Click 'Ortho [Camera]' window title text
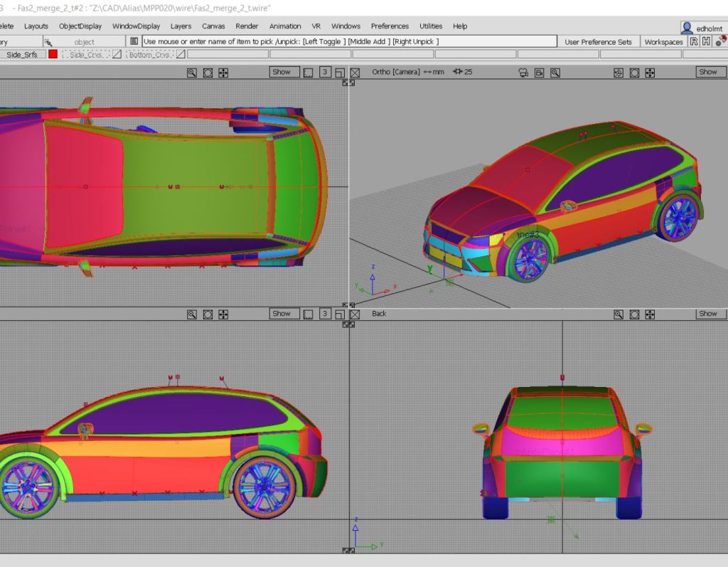Image resolution: width=728 pixels, height=567 pixels. tap(395, 72)
